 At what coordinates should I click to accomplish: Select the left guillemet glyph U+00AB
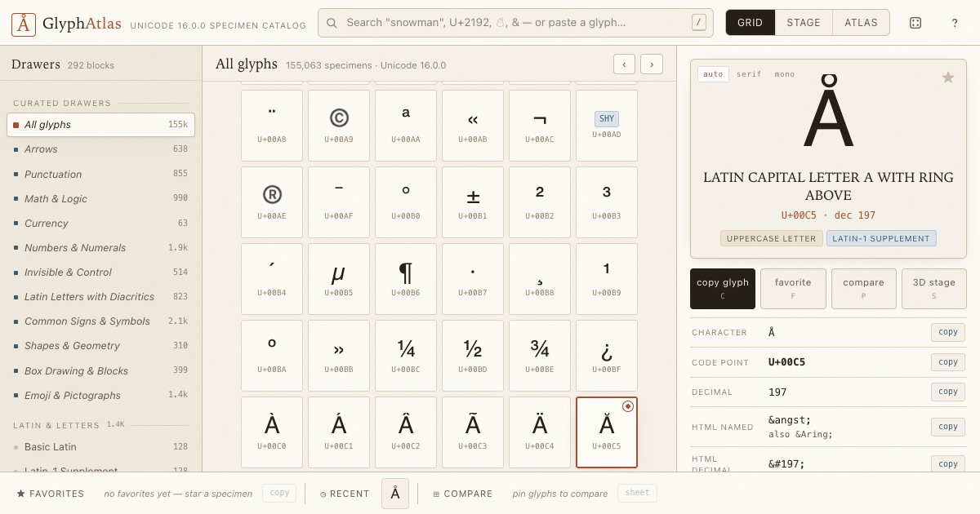point(473,125)
